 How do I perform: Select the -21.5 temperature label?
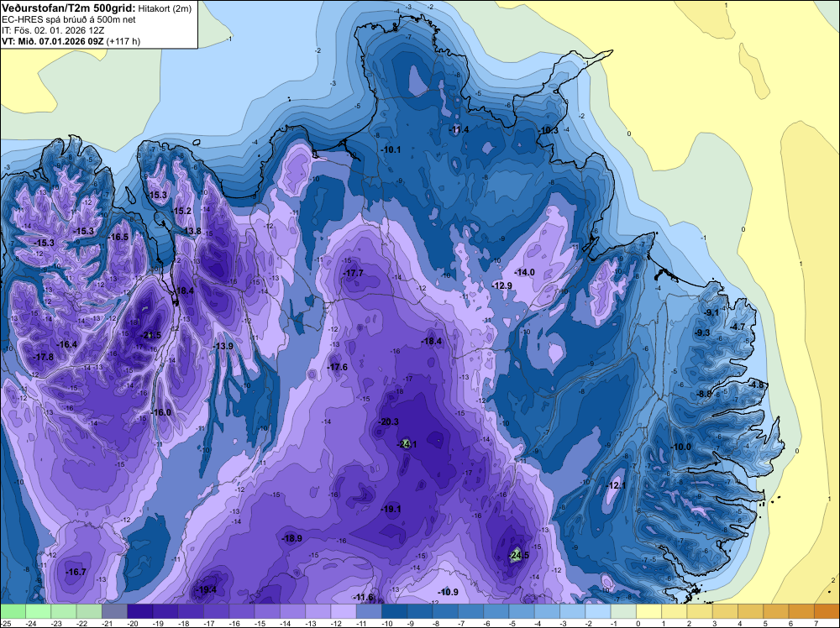pos(150,335)
